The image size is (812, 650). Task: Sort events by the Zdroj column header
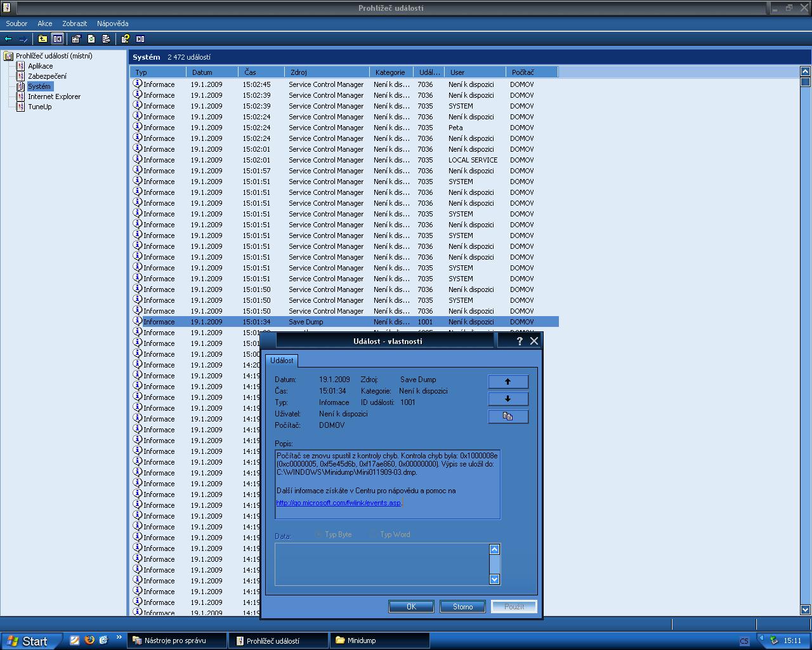tap(327, 72)
